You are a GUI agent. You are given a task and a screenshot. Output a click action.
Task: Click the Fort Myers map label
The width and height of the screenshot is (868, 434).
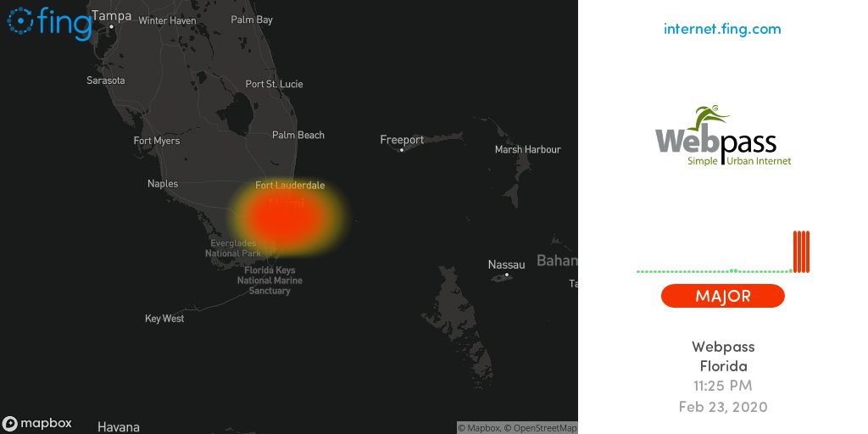(x=157, y=142)
